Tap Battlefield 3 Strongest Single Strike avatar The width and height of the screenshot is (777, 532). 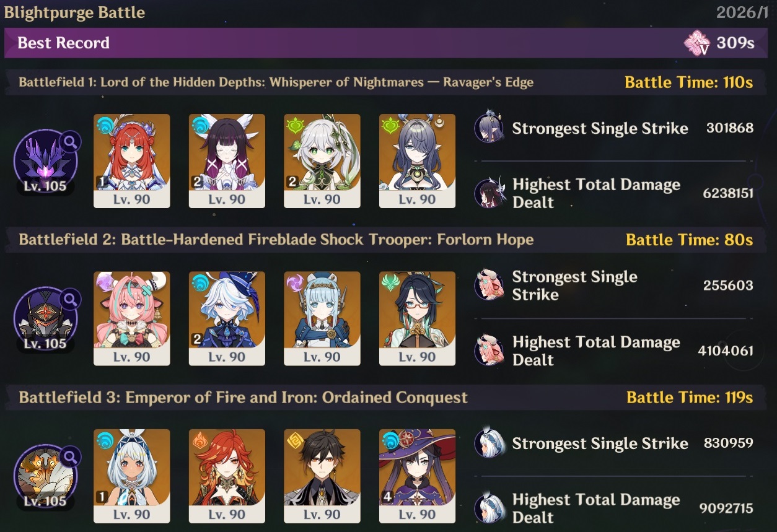(489, 443)
